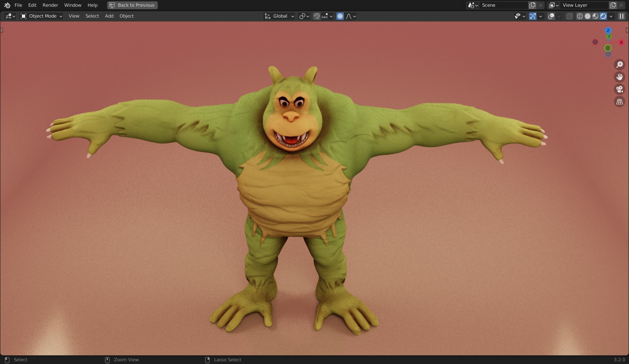Screen dimensions: 629x364
Task: Toggle X-ray mode
Action: tap(569, 16)
